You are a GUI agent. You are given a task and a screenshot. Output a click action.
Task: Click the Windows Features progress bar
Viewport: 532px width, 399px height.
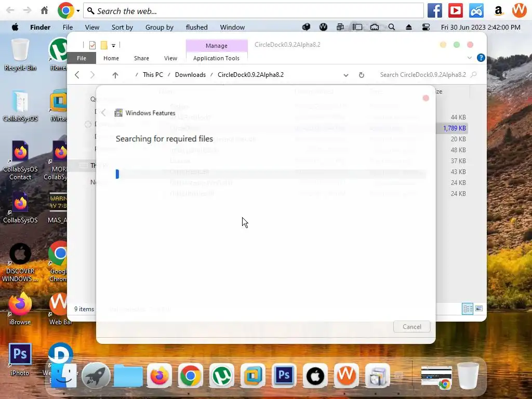[270, 174]
